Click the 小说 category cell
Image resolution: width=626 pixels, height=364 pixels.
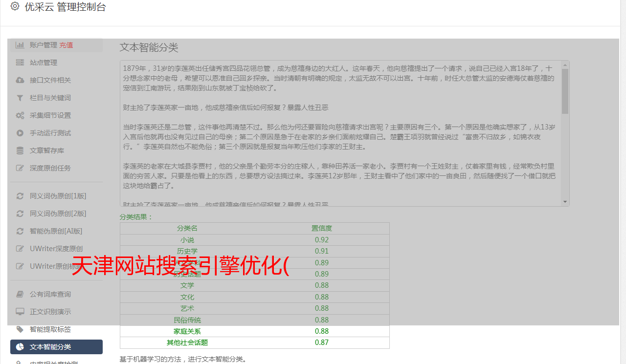[x=187, y=240]
